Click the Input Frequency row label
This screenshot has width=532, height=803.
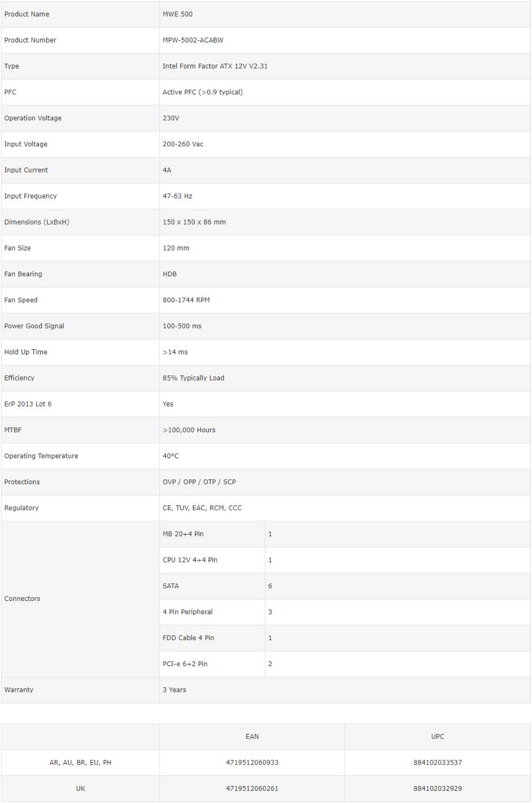pyautogui.click(x=30, y=196)
